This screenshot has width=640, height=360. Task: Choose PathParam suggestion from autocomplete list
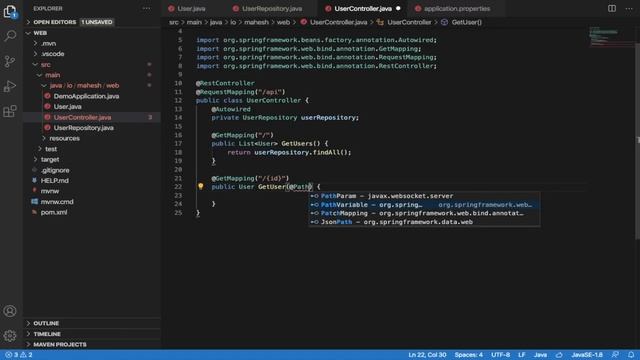(x=424, y=196)
